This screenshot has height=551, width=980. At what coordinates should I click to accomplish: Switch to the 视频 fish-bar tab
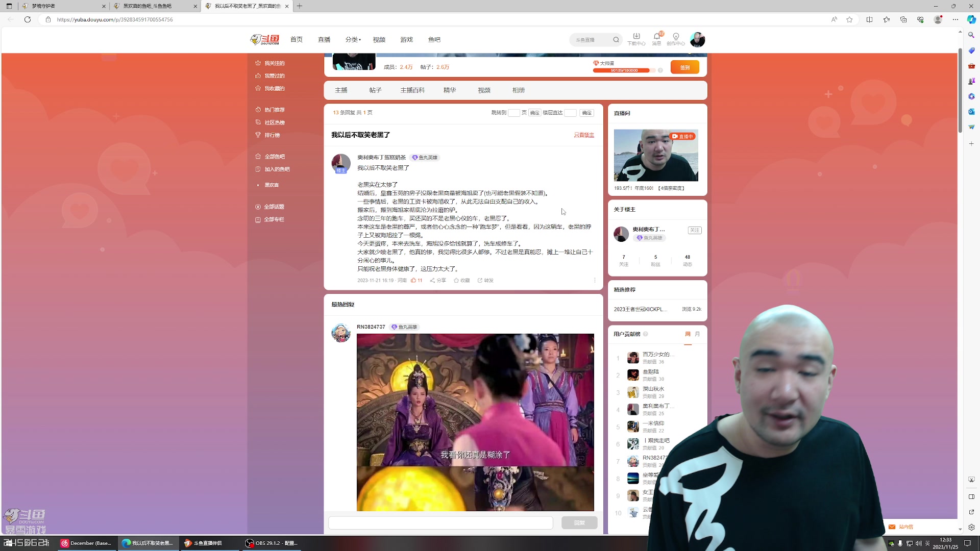(484, 90)
